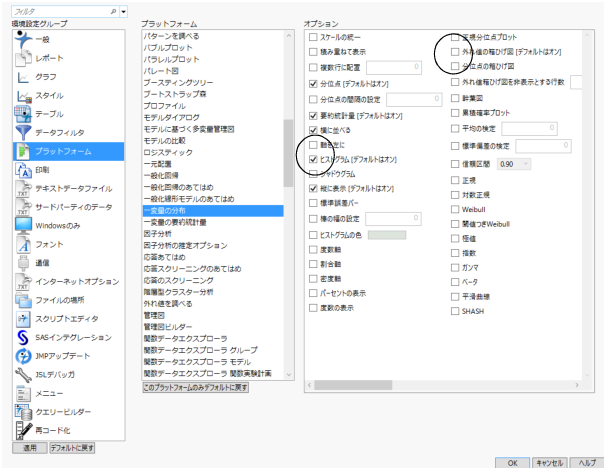Click the 平均の検定 value field
This screenshot has height=470, width=606.
(529, 128)
